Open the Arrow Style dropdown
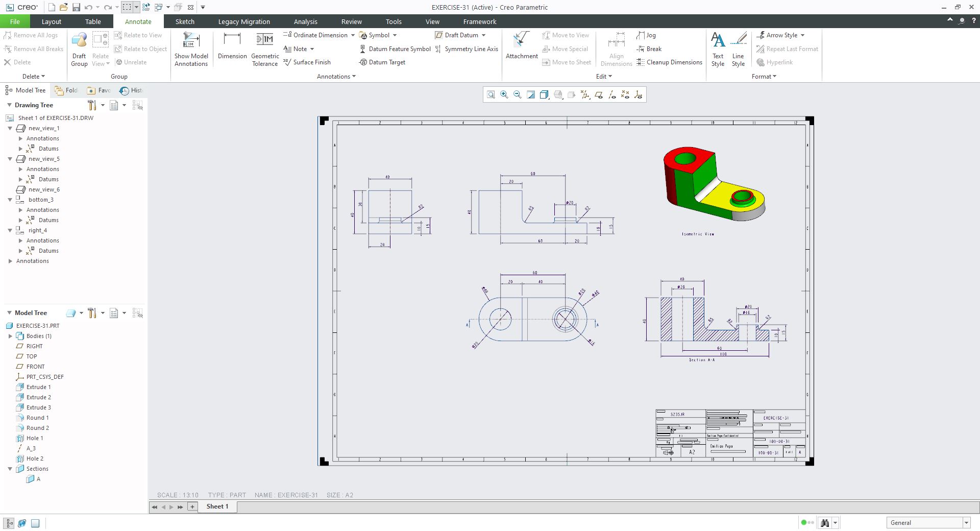980x531 pixels. [780, 35]
